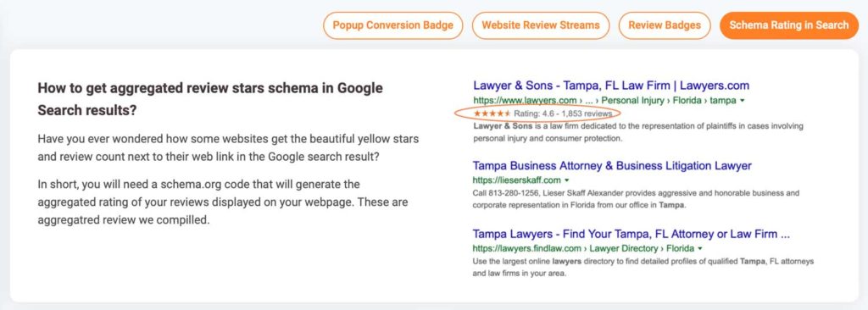Viewport: 868px width, 310px height.
Task: Click the aggregated review stars schema heading
Action: coord(210,99)
